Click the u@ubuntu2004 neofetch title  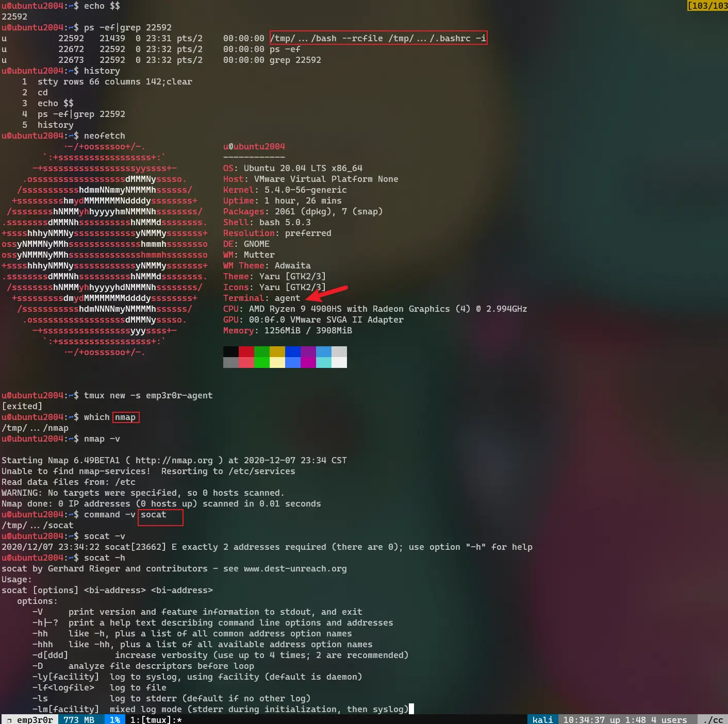click(254, 146)
